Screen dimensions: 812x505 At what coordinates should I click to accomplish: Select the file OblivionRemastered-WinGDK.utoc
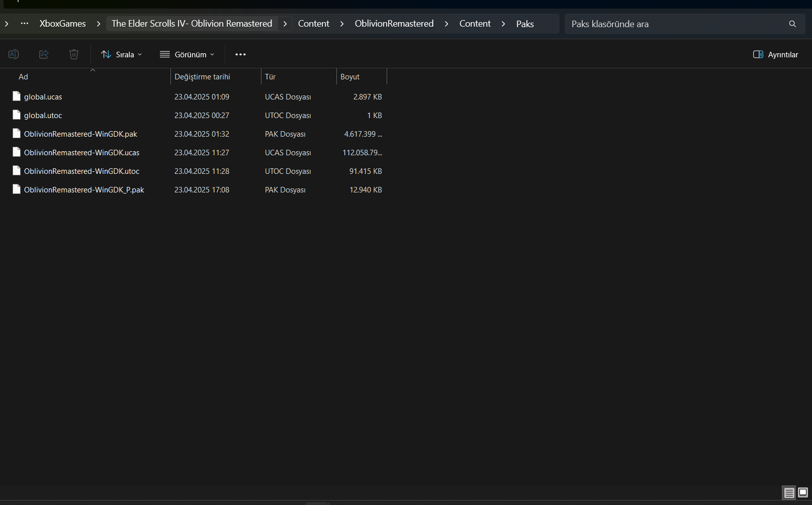(82, 171)
